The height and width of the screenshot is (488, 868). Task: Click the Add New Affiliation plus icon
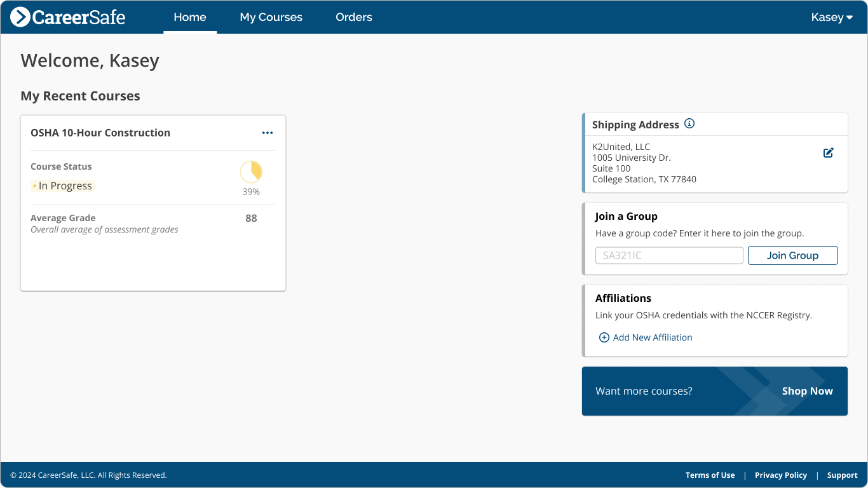pos(604,337)
